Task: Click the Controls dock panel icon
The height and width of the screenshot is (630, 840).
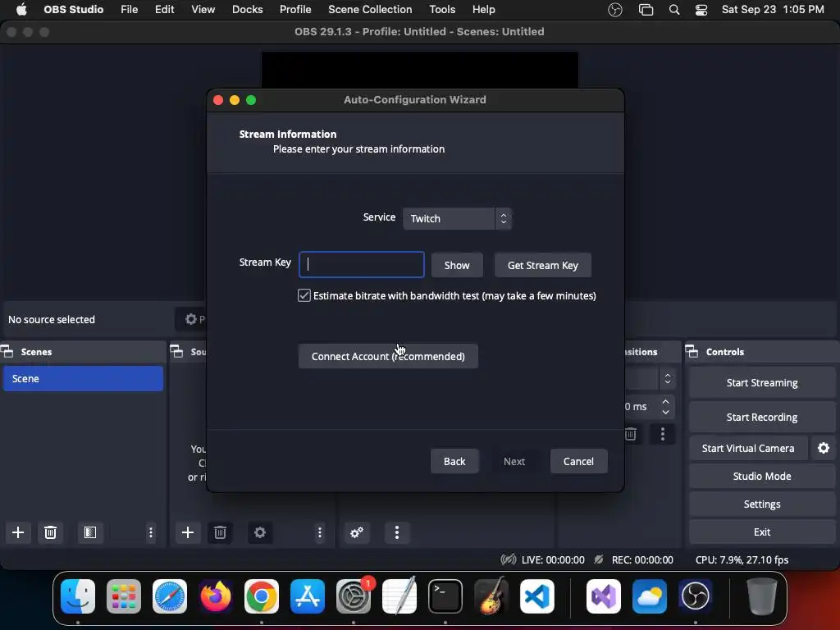Action: click(x=692, y=352)
